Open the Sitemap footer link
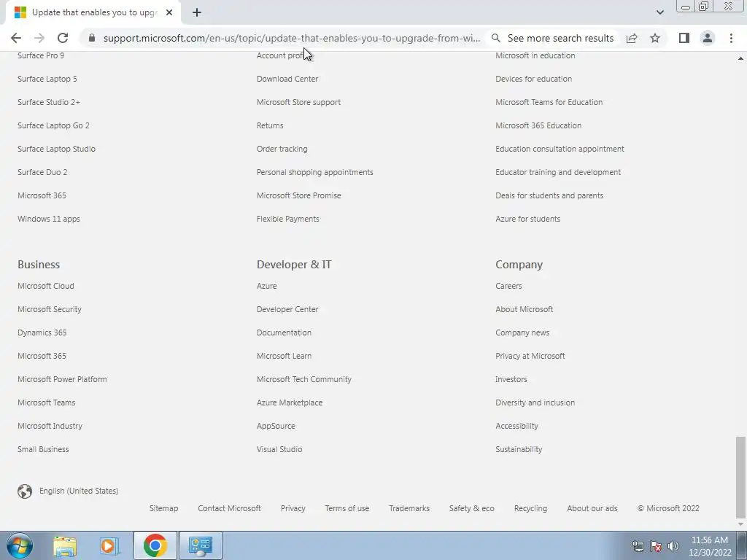 tap(163, 508)
